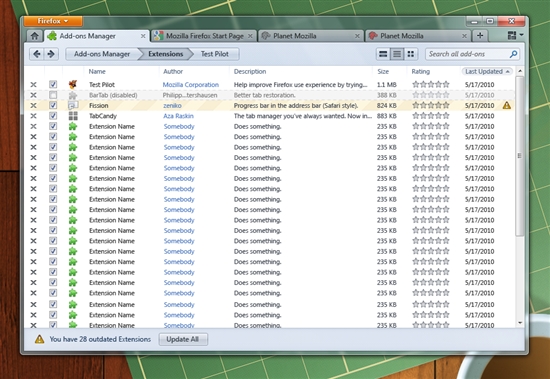The width and height of the screenshot is (550, 379).
Task: Click the vertical scrollbar thumb
Action: (520, 155)
